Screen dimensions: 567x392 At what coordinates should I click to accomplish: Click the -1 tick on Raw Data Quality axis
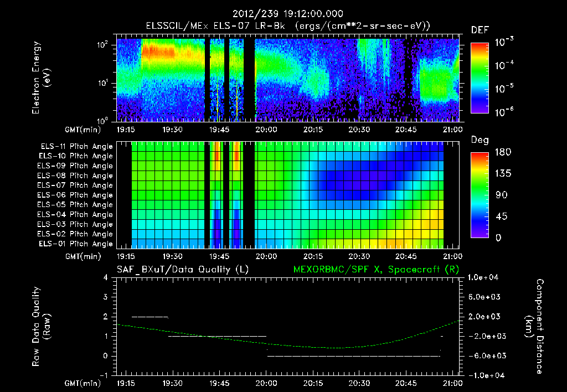tap(104, 375)
